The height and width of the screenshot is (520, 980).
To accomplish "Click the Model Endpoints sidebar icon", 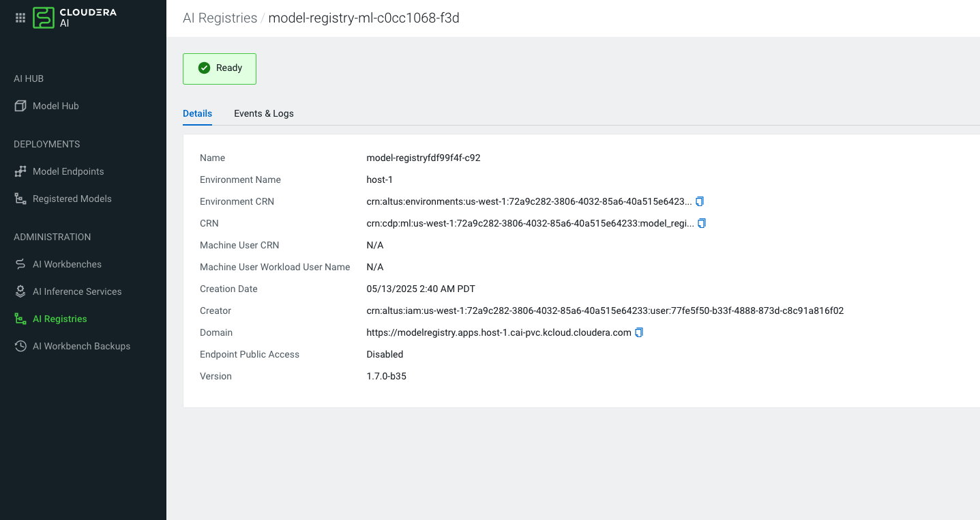I will tap(20, 171).
